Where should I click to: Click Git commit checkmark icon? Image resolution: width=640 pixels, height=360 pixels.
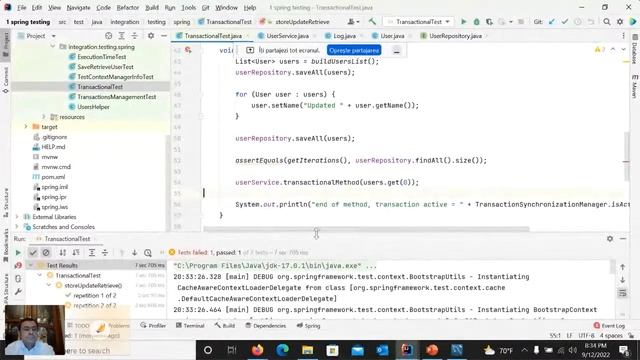[565, 22]
